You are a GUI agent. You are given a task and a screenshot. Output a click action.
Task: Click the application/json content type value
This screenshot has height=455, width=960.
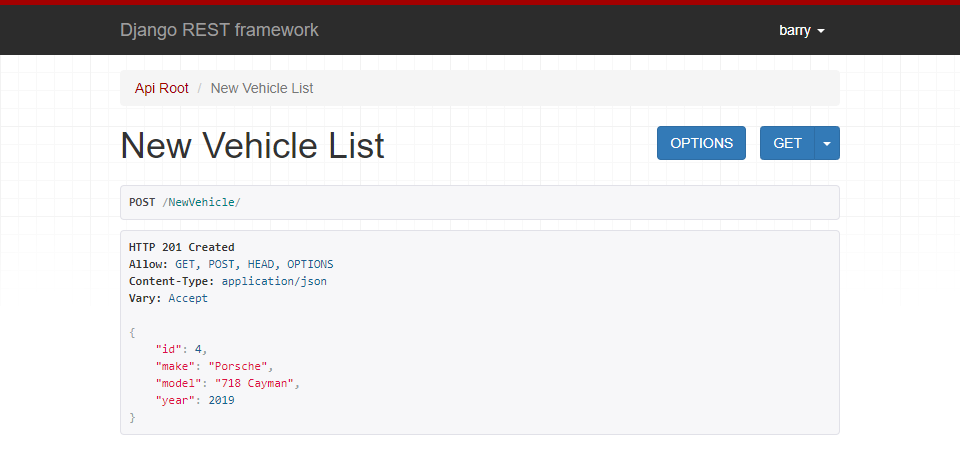tap(274, 282)
